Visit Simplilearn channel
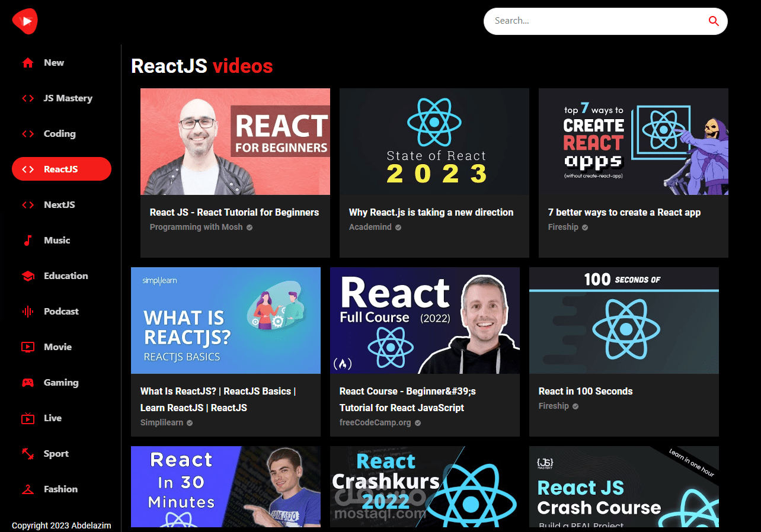This screenshot has width=761, height=532. point(162,423)
